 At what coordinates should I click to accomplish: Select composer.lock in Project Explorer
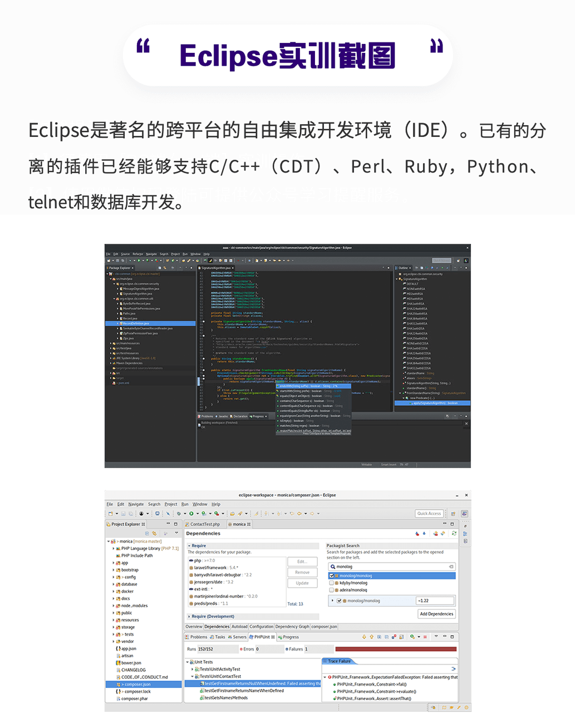[137, 691]
